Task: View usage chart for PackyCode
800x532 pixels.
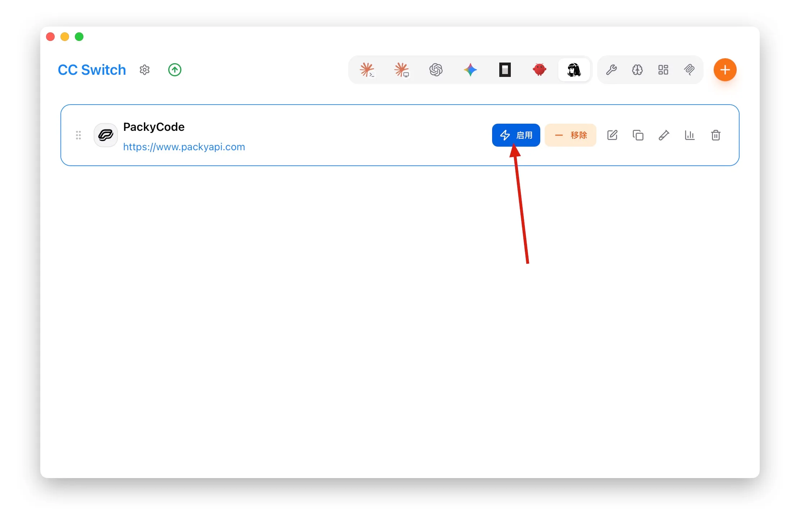Action: 690,135
